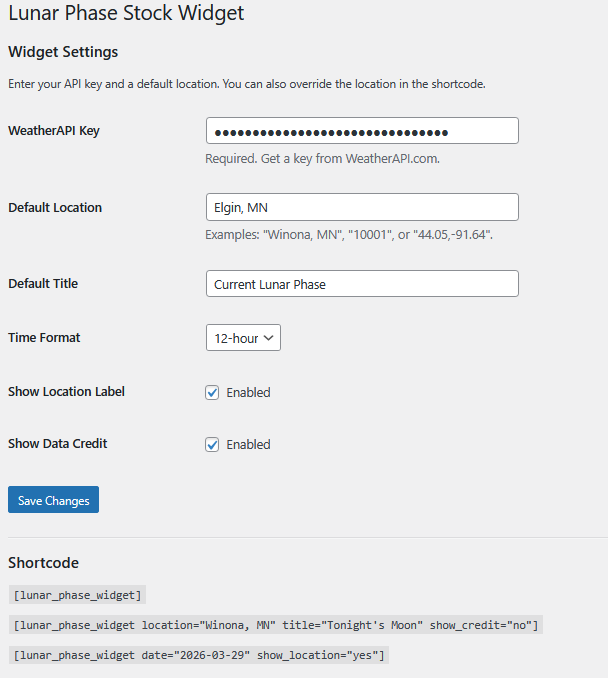Click the Show Data Credit row title

(59, 444)
